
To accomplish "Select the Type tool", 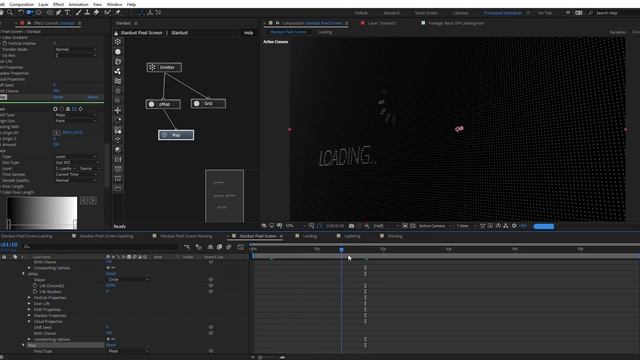I will coord(68,13).
